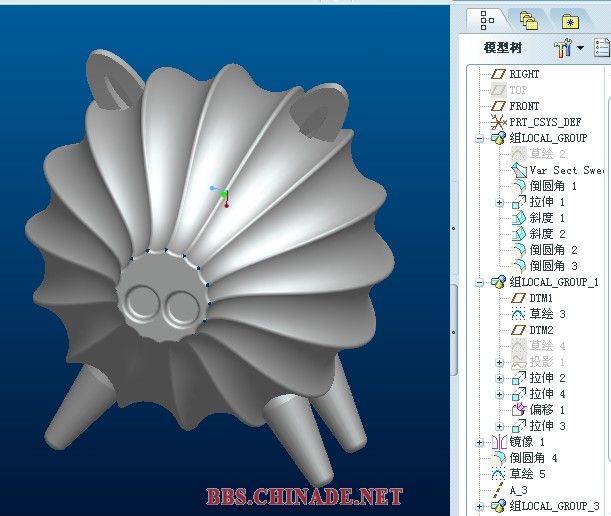Screen dimensions: 611x516
Task: Expand the 拉伸 1 extrude feature
Action: click(x=500, y=202)
